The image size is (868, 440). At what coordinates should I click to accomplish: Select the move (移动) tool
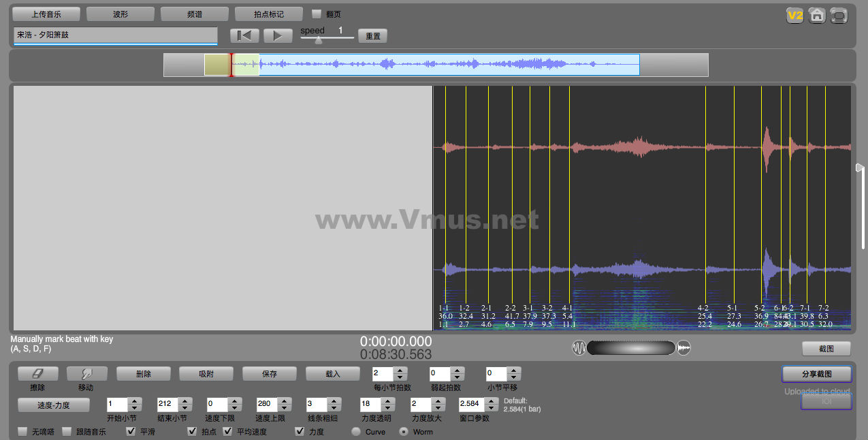click(86, 374)
